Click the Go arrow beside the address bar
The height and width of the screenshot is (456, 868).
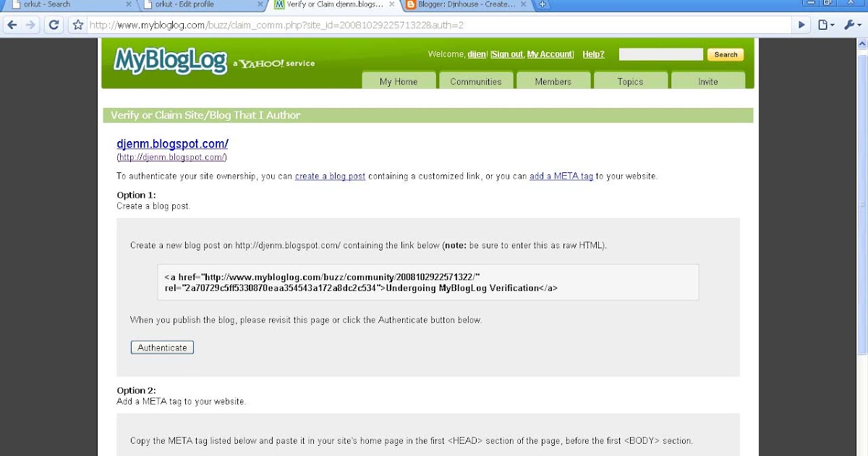pyautogui.click(x=801, y=24)
